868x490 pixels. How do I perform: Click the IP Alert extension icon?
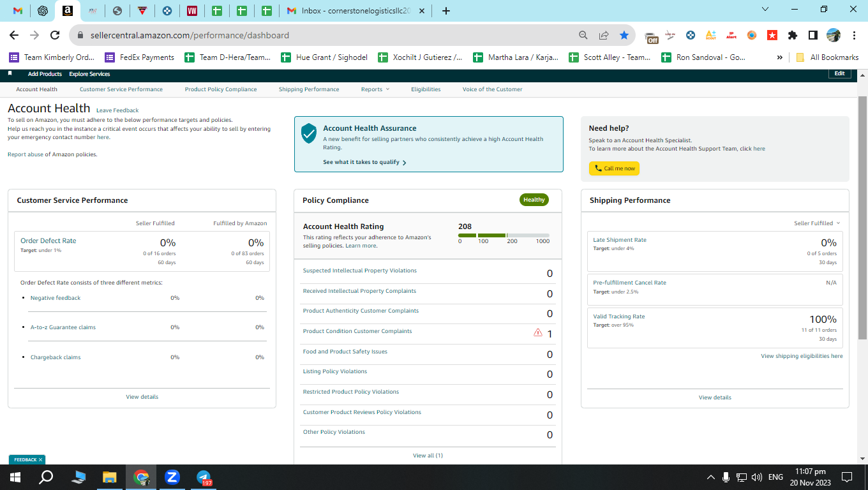pyautogui.click(x=731, y=35)
